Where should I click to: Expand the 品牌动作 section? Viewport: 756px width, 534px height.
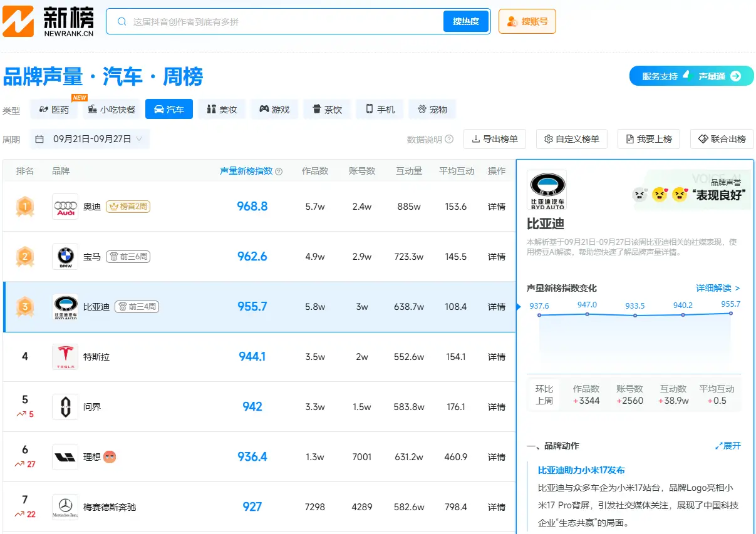pyautogui.click(x=728, y=446)
